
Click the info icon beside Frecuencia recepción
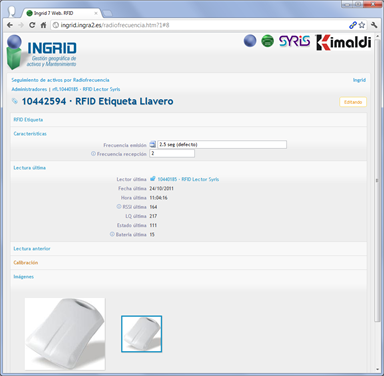coord(93,154)
